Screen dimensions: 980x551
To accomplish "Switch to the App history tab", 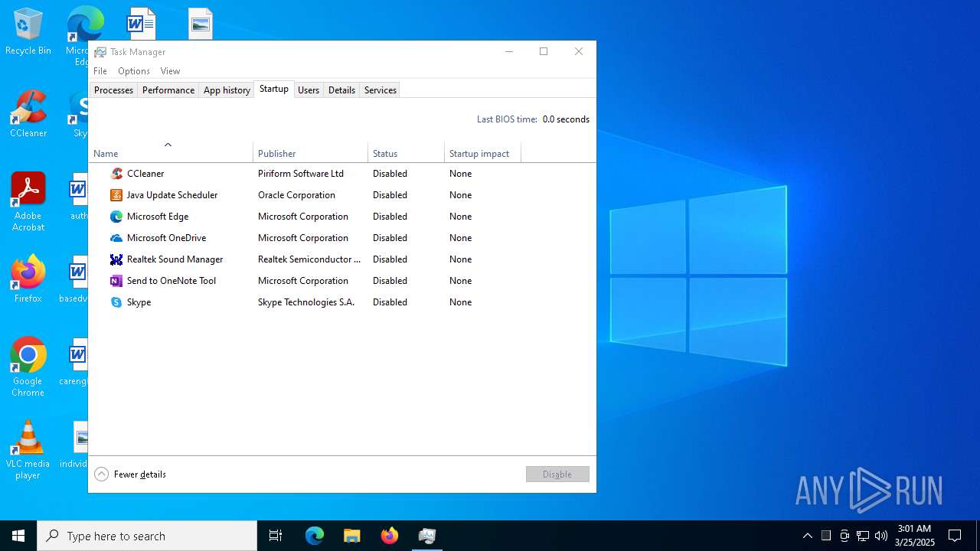I will pyautogui.click(x=227, y=90).
